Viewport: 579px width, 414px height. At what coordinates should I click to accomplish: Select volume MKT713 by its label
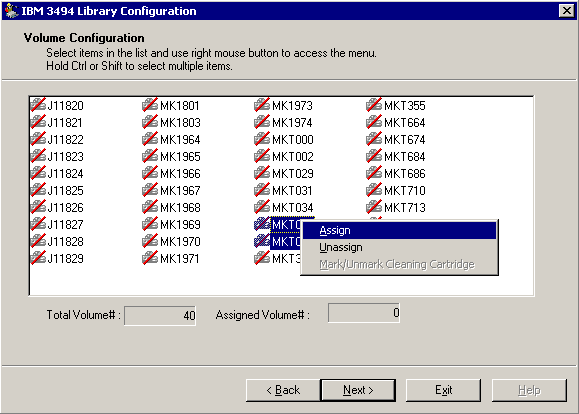click(x=405, y=208)
